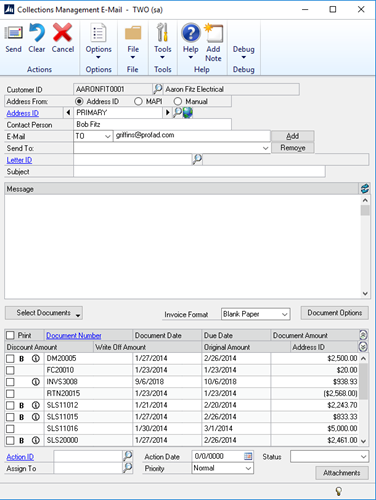Click the File menu arrow under File icon
The height and width of the screenshot is (500, 376).
coord(133,57)
